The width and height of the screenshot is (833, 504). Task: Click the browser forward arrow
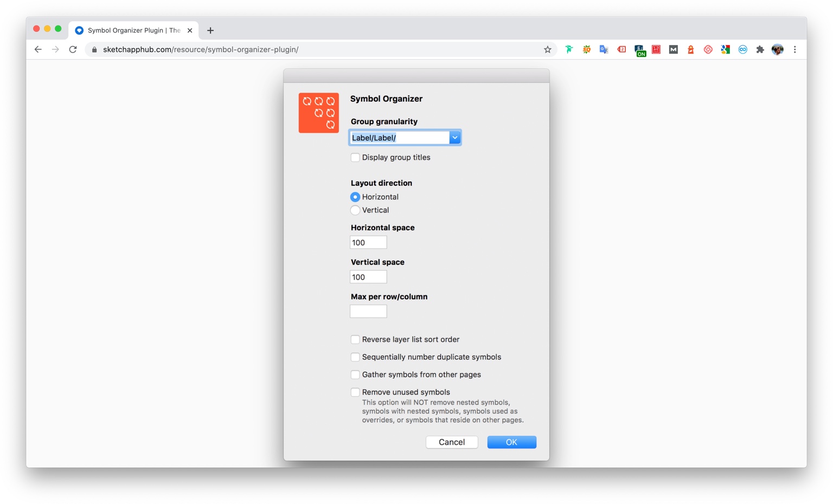[x=55, y=49]
